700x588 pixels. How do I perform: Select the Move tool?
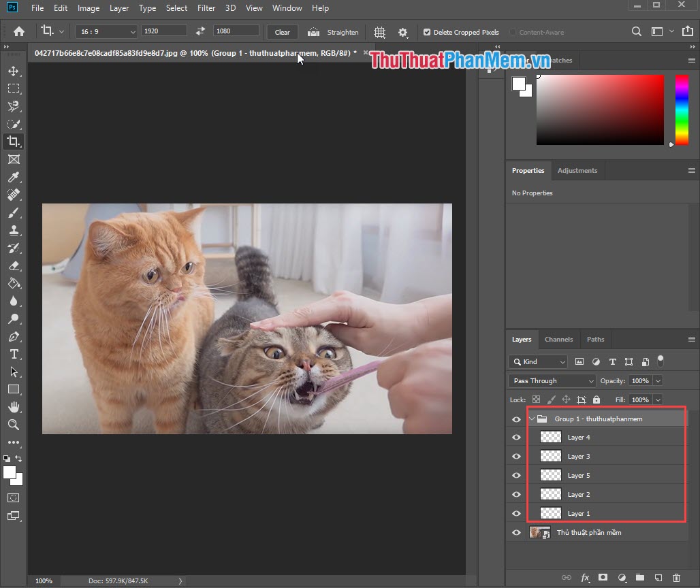[14, 70]
